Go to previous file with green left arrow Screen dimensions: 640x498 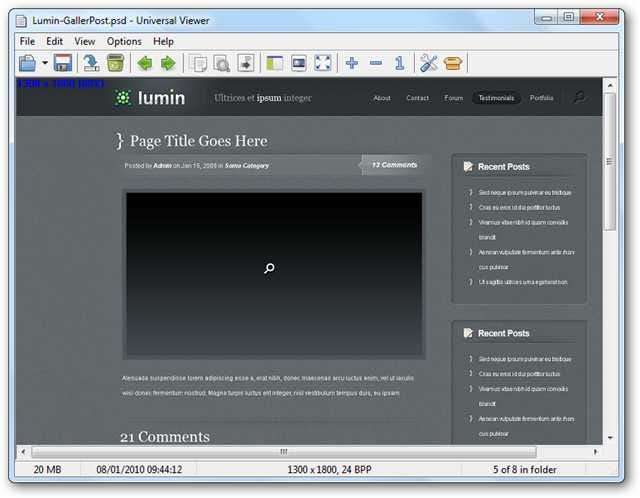(144, 63)
